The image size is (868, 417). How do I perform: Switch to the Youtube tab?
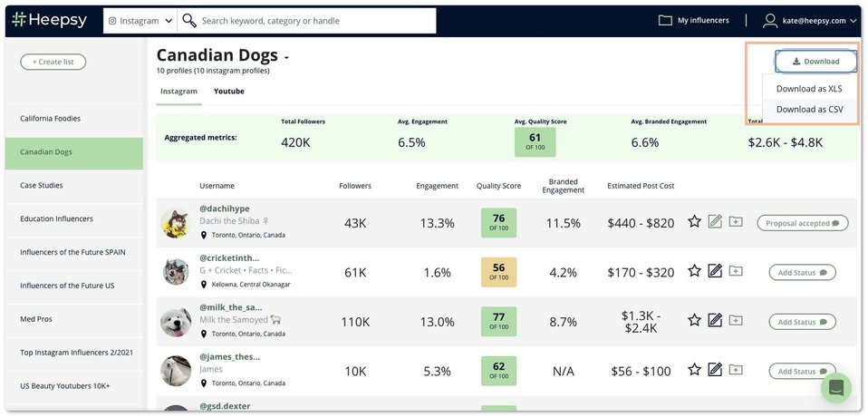click(228, 92)
